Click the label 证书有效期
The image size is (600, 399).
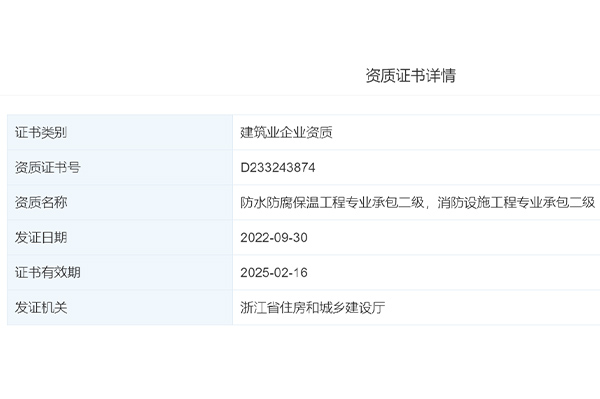tap(48, 272)
